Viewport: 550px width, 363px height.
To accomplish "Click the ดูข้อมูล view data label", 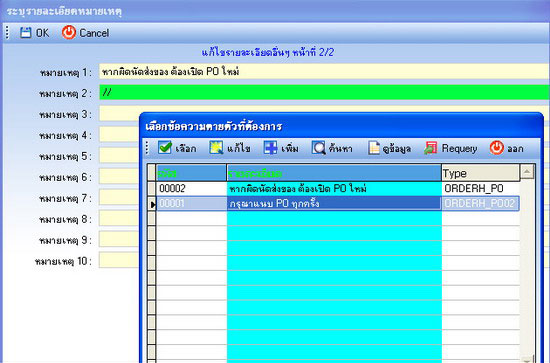I will click(397, 149).
